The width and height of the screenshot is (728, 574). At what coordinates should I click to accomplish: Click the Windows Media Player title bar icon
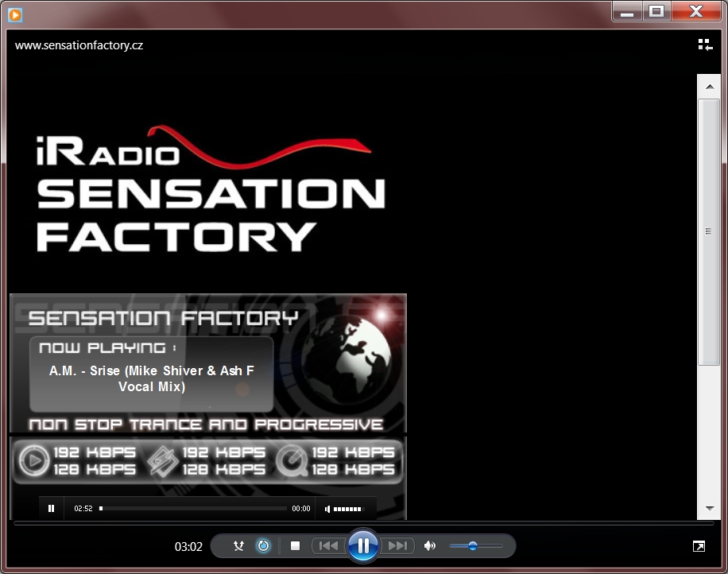pyautogui.click(x=15, y=15)
